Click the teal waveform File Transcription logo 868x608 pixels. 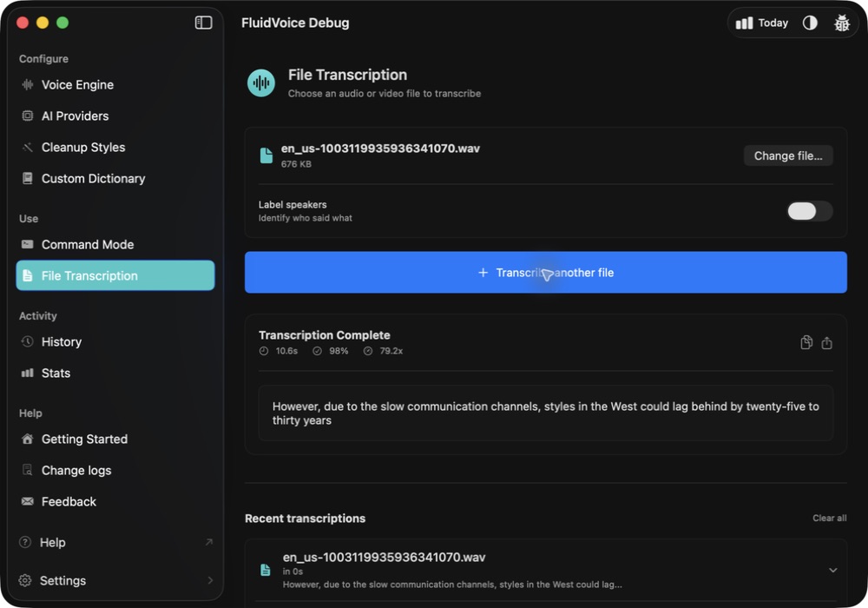coord(261,83)
